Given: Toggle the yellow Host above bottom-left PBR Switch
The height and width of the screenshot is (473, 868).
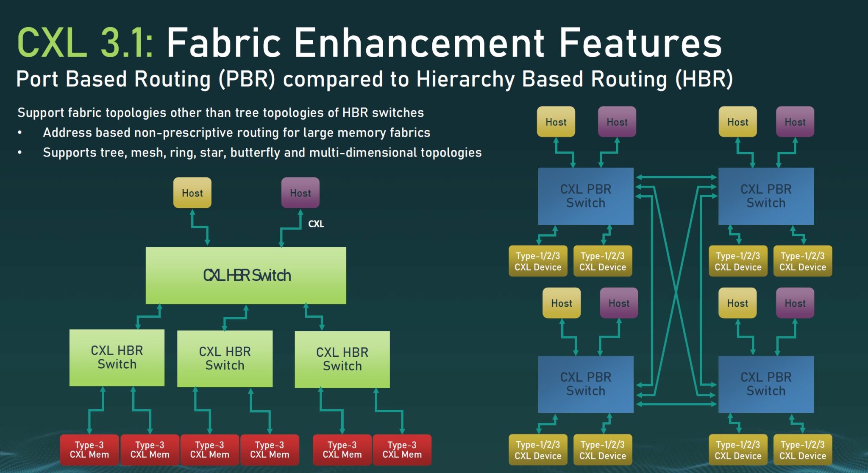Looking at the screenshot, I should [562, 303].
